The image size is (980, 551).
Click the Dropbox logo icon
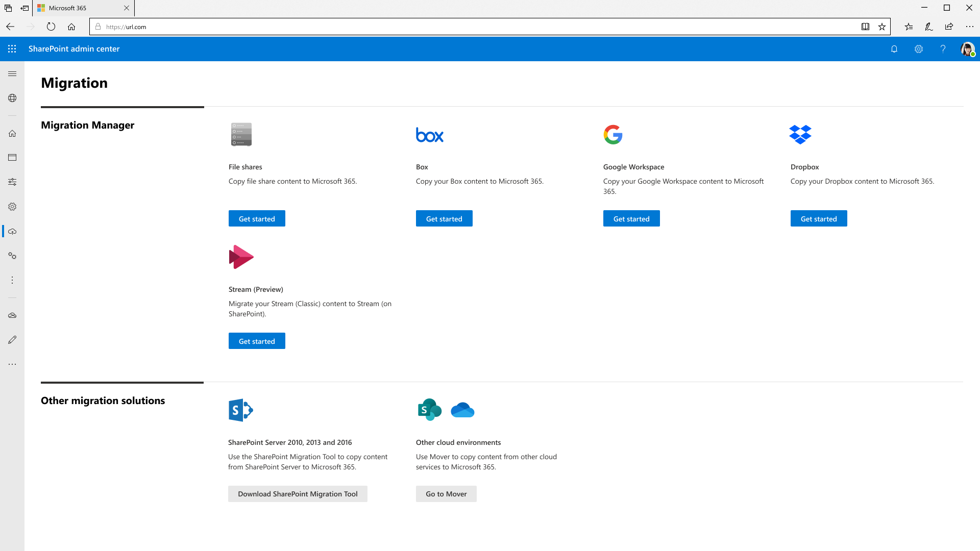(800, 135)
